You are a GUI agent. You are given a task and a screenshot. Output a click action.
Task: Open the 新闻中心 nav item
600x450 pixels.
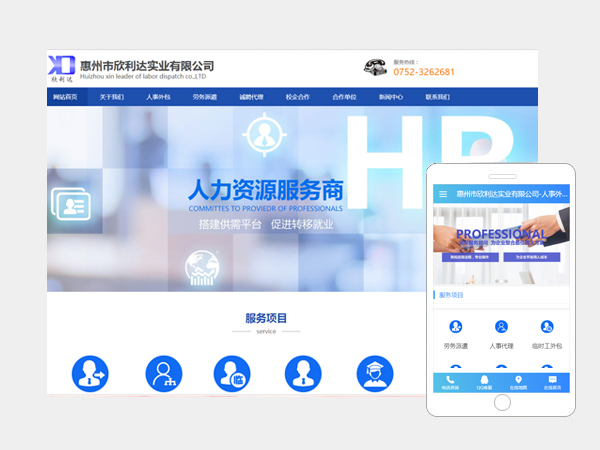click(391, 97)
